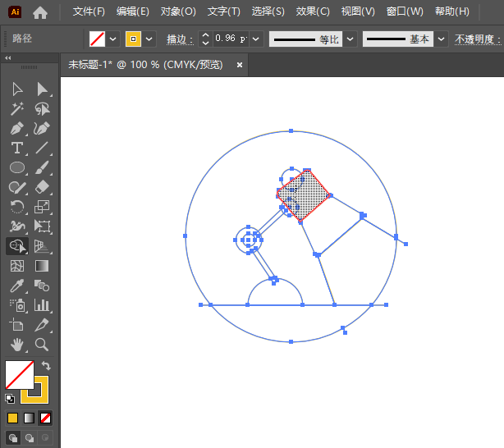The height and width of the screenshot is (448, 504).
Task: Click the 描边 stroke panel link
Action: coord(180,39)
